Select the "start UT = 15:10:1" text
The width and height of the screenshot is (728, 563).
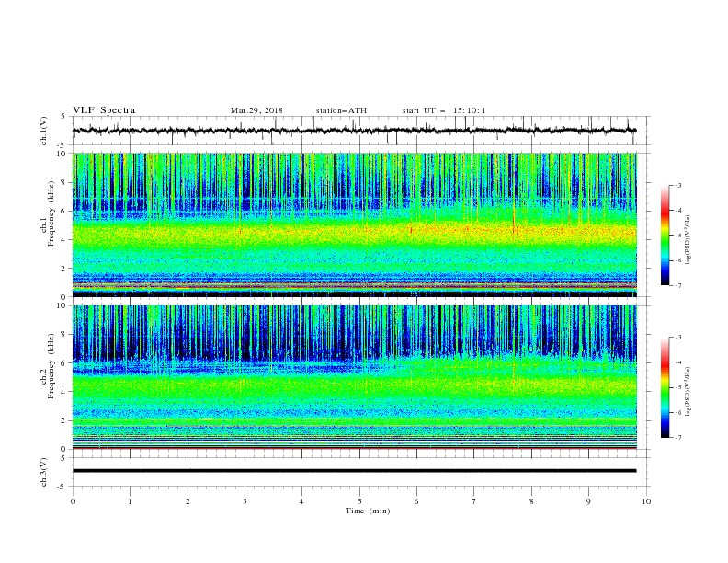pos(444,110)
